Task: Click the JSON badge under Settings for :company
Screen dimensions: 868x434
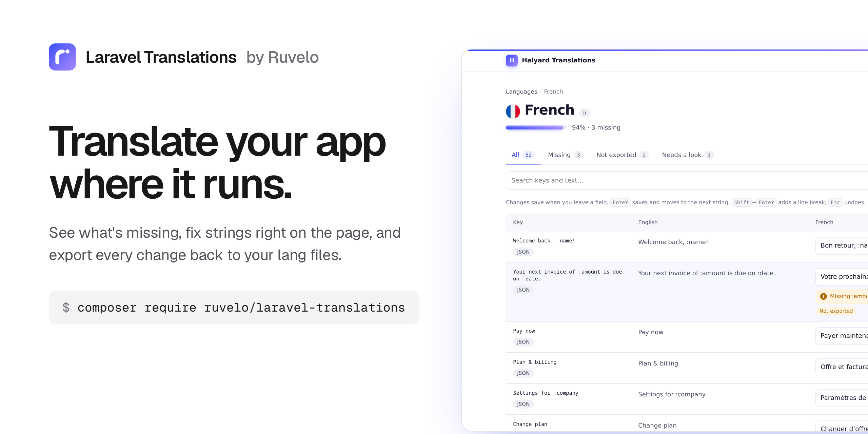Action: 523,404
